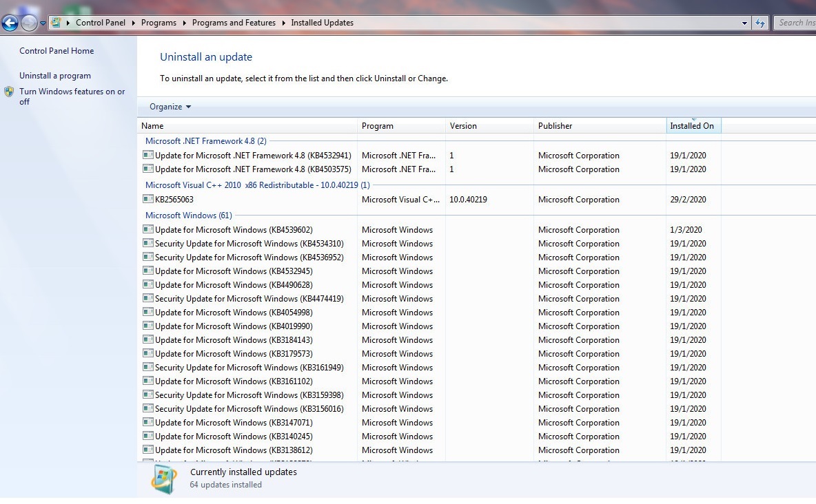
Task: Select 'Update for Microsoft Windows (KB3138612)' text
Action: 234,450
